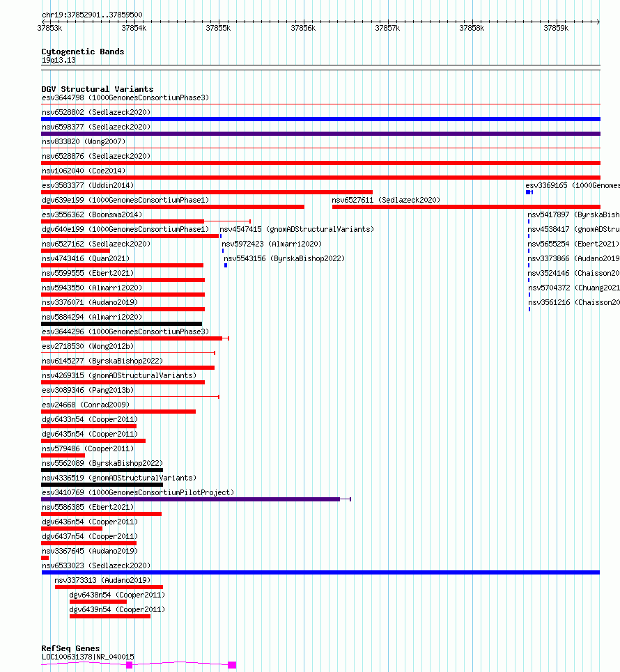Click the black bar under nsv5884294

pos(121,324)
